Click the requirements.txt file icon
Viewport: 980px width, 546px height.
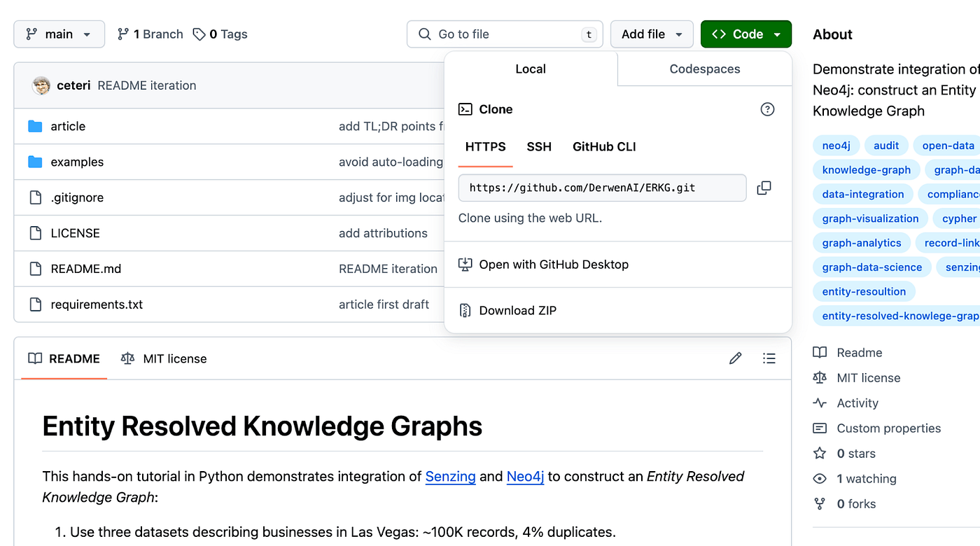click(x=35, y=304)
